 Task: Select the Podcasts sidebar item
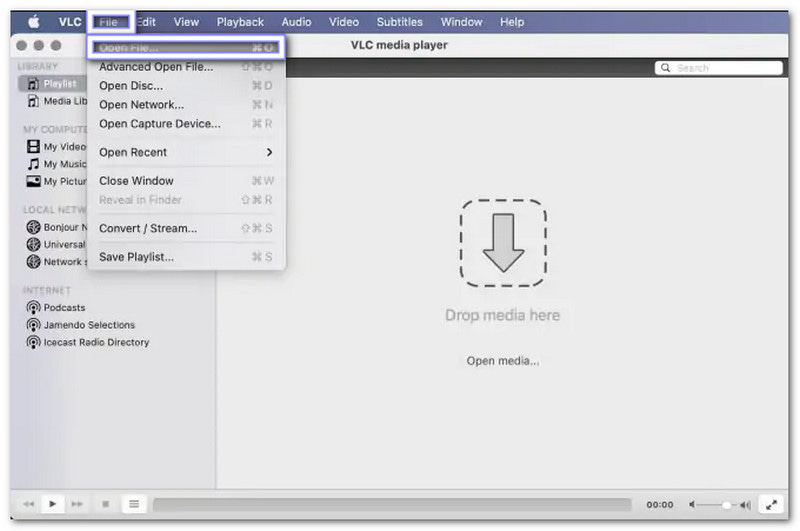[x=64, y=308]
